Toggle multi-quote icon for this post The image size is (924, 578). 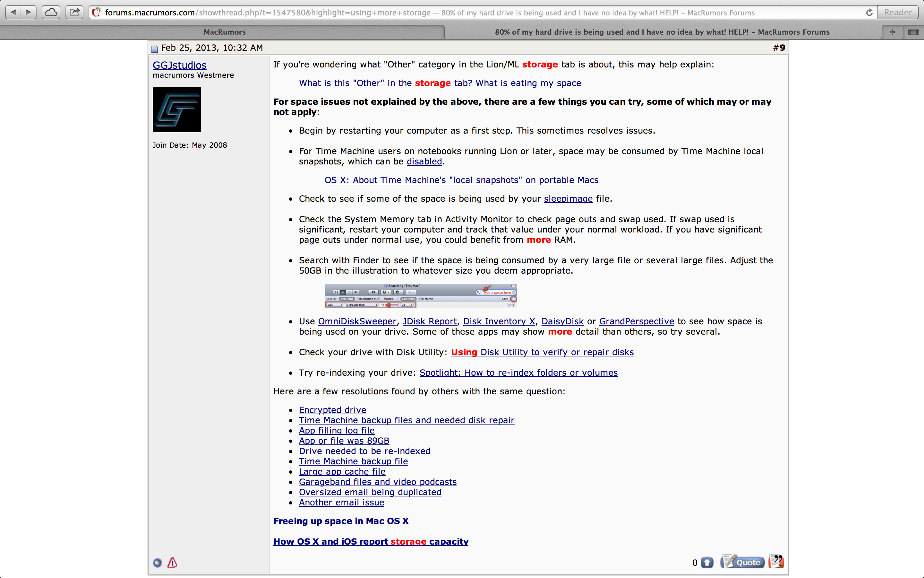tap(776, 562)
